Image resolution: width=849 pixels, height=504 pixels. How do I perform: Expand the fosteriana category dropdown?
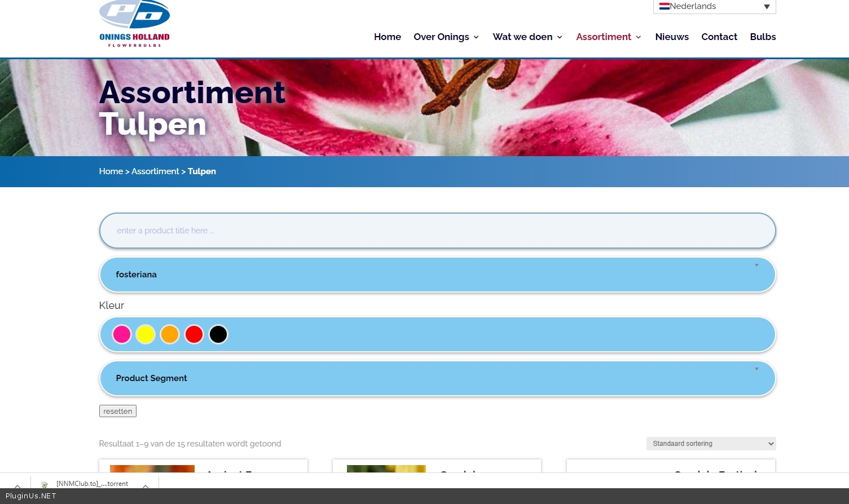437,275
